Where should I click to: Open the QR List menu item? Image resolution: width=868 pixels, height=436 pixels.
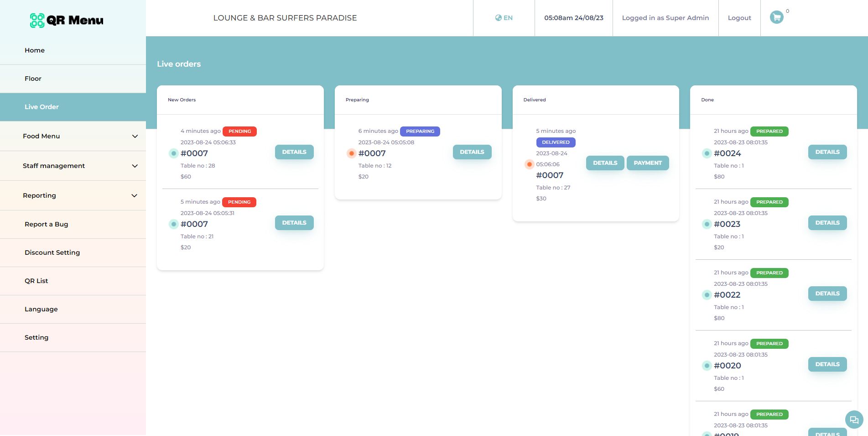pos(73,281)
